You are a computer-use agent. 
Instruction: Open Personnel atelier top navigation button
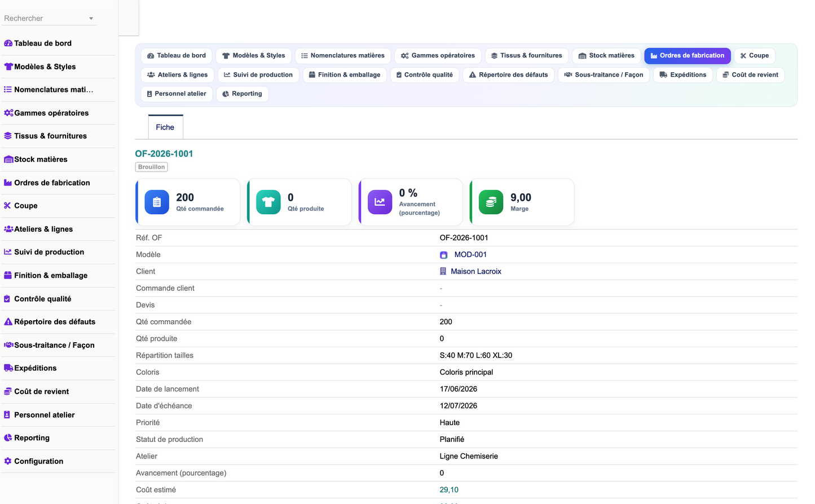(x=177, y=94)
